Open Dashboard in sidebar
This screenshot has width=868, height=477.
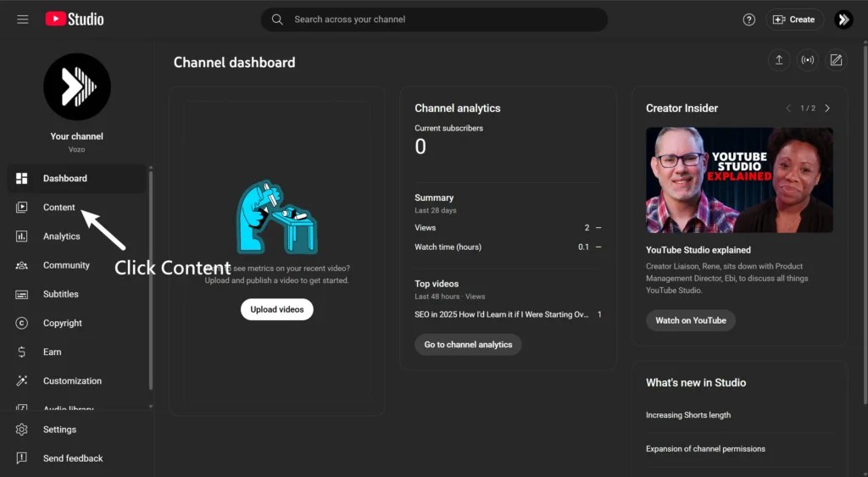(77, 178)
